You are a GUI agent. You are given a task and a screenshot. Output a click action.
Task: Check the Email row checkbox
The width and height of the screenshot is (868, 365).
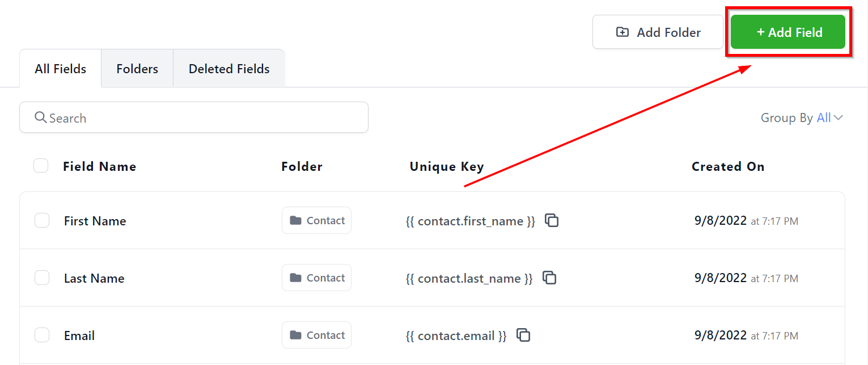pos(42,335)
